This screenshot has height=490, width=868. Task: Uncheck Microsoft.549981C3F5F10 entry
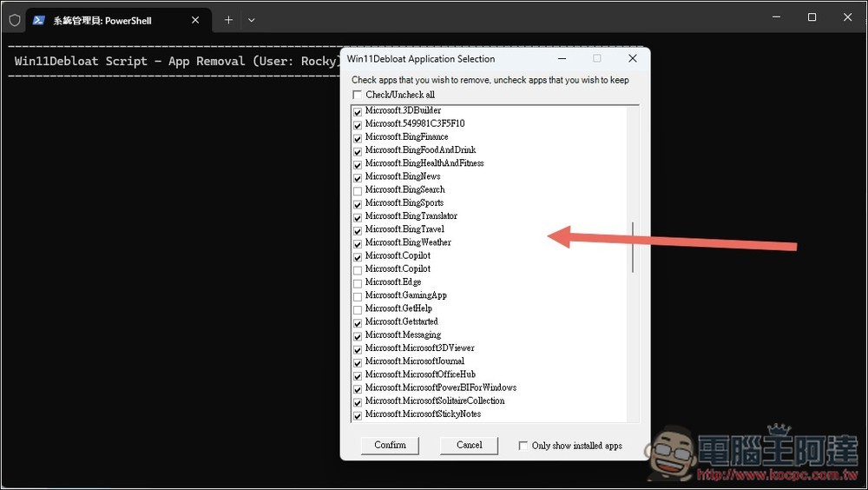[x=358, y=125]
